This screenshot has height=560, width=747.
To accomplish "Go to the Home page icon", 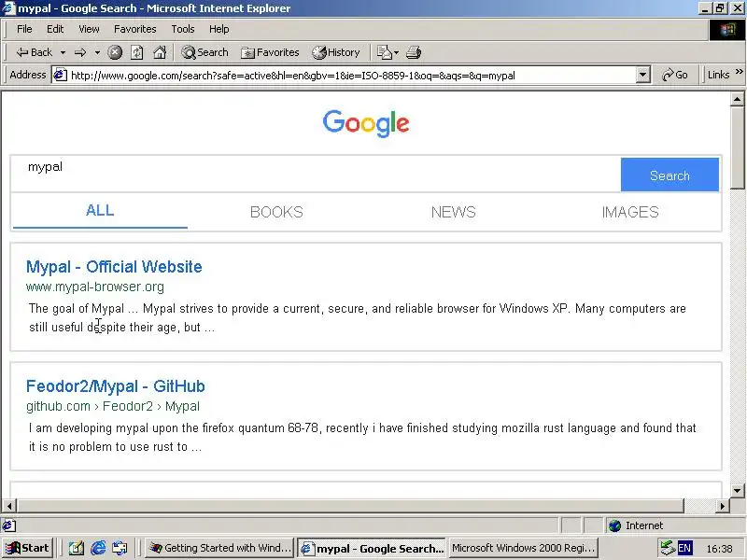I will pyautogui.click(x=160, y=52).
